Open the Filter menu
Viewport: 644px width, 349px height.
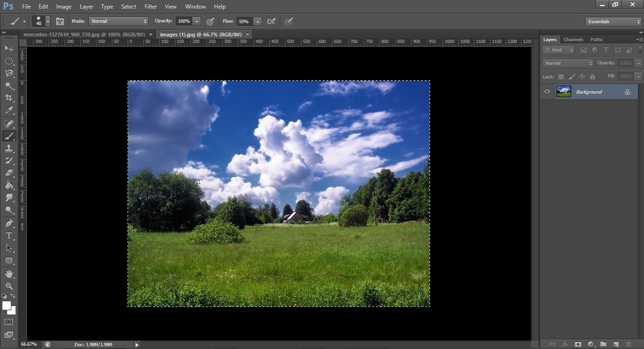[150, 6]
